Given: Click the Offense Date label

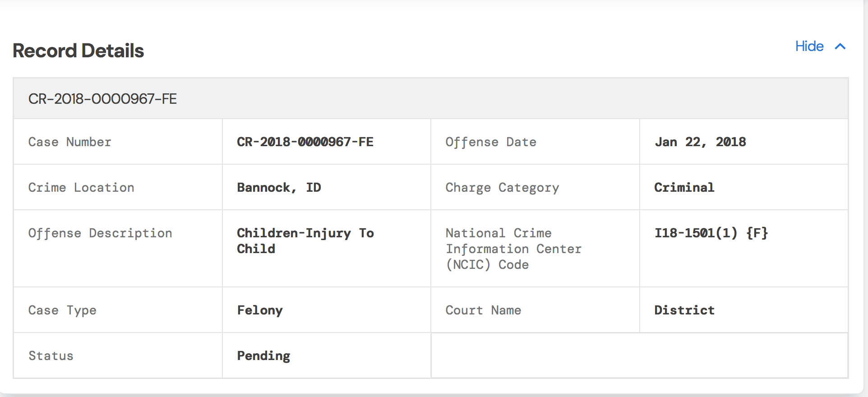Looking at the screenshot, I should coord(491,142).
